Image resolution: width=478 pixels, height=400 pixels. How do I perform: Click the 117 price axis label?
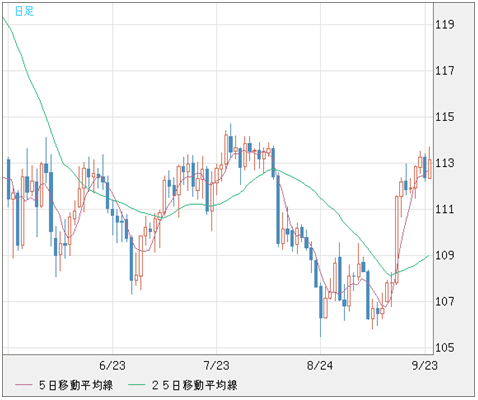pyautogui.click(x=445, y=71)
